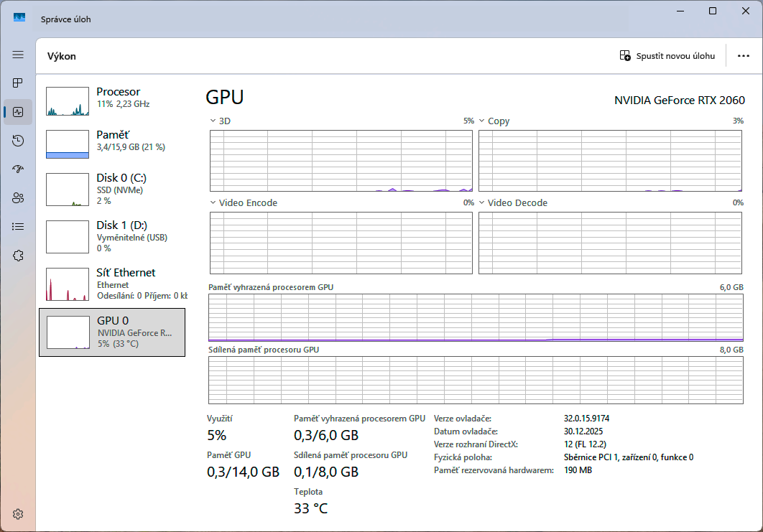
Task: Open the App history page icon
Action: (x=18, y=141)
